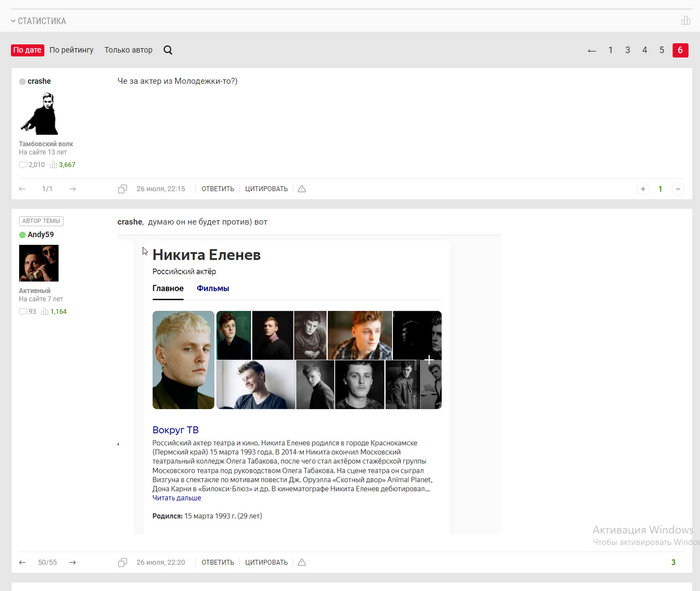The width and height of the screenshot is (700, 591).
Task: Go to Andy59's previous comment arrow
Action: 22,562
